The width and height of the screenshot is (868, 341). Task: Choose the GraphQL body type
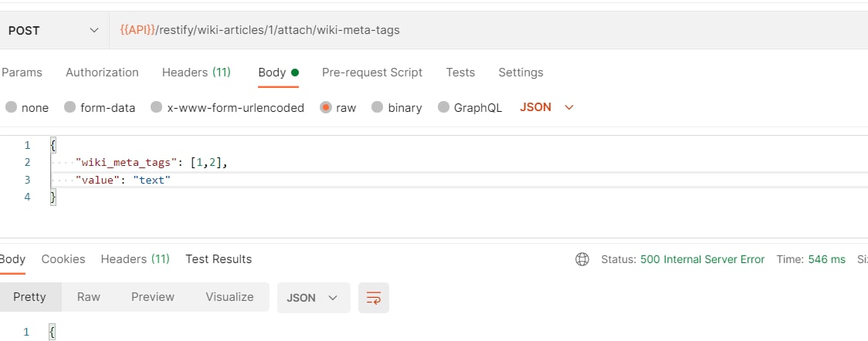click(x=443, y=107)
